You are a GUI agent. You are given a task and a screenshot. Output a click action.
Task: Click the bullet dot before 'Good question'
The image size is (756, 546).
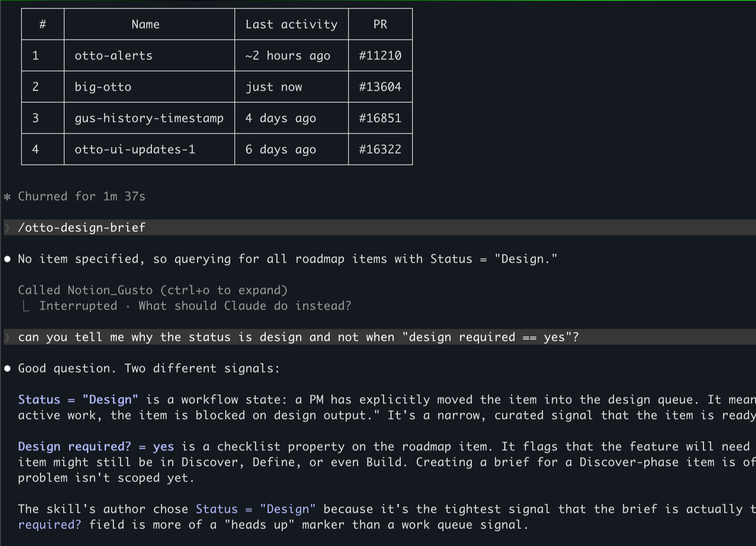(x=7, y=369)
